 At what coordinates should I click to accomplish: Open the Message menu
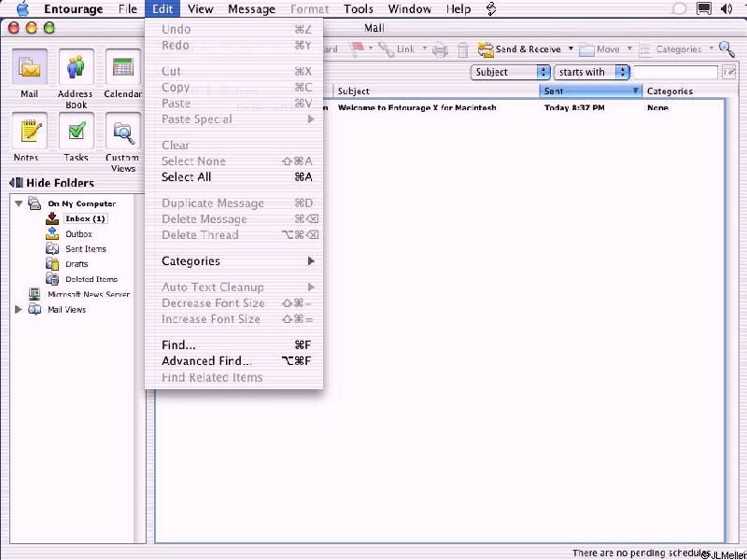tap(251, 8)
